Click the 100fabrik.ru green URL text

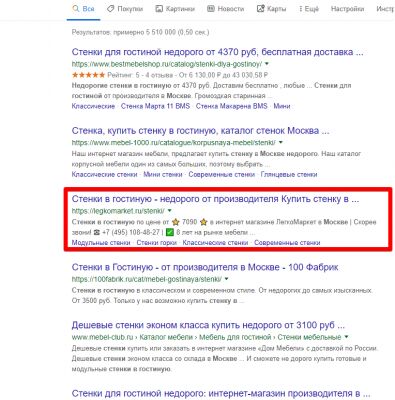pyautogui.click(x=147, y=279)
